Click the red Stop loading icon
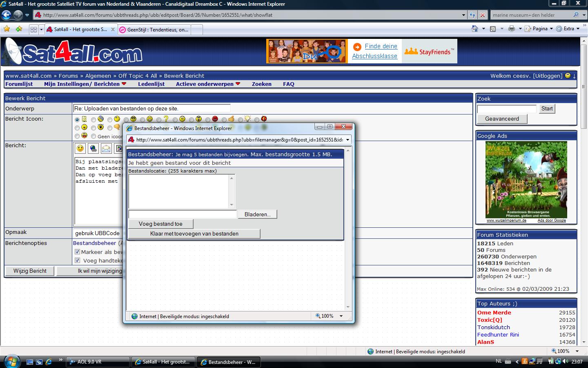 tap(482, 15)
